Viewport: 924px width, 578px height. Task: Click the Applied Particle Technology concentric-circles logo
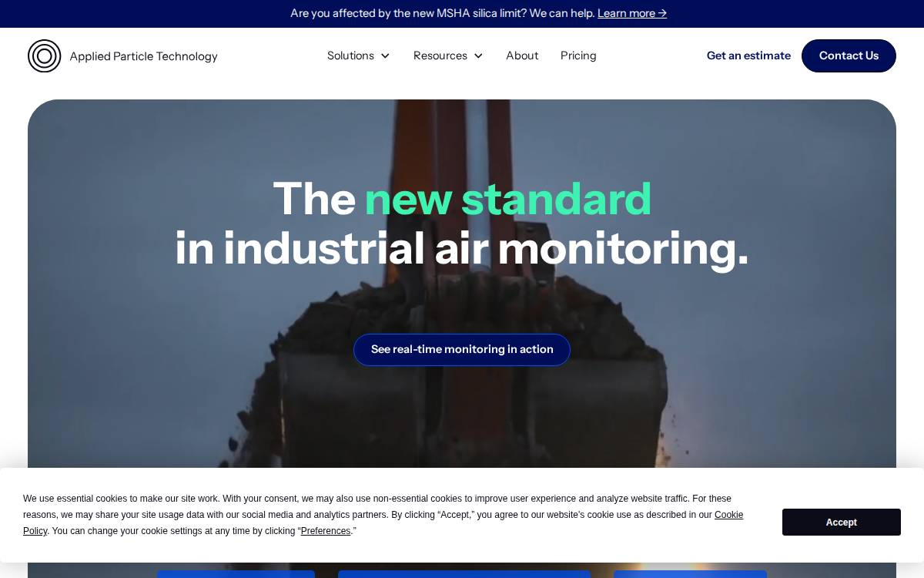(44, 55)
